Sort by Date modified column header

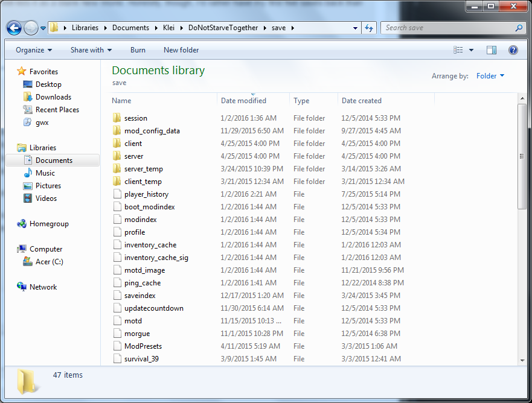pyautogui.click(x=243, y=101)
